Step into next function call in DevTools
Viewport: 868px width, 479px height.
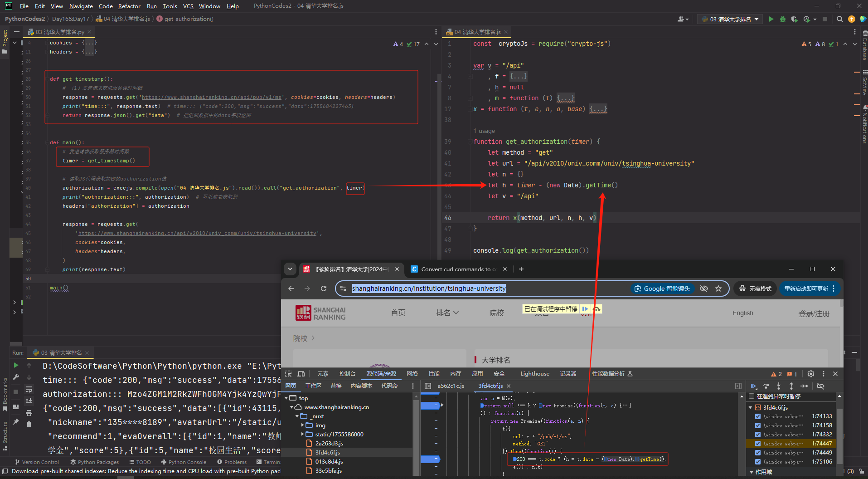[x=779, y=386]
